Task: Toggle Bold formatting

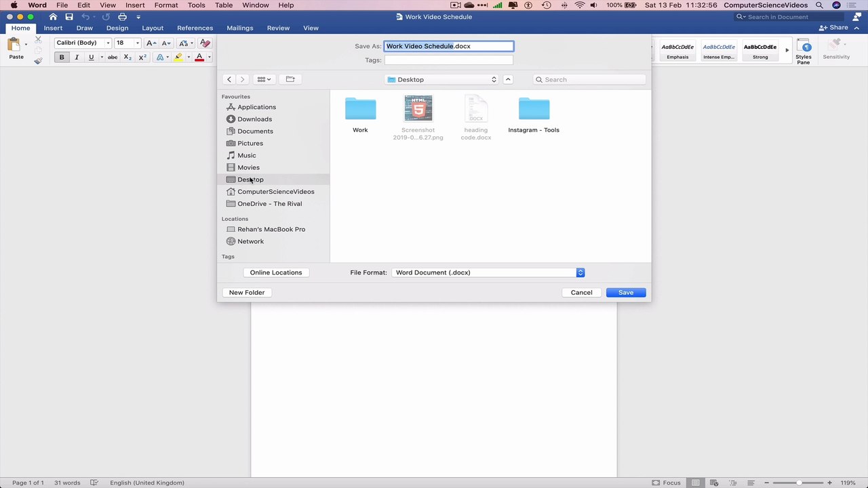Action: pos(62,58)
